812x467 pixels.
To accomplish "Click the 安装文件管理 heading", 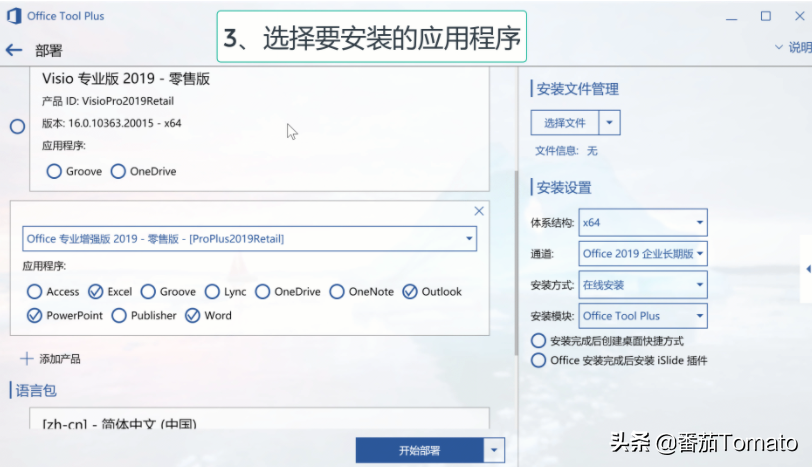I will pos(577,89).
